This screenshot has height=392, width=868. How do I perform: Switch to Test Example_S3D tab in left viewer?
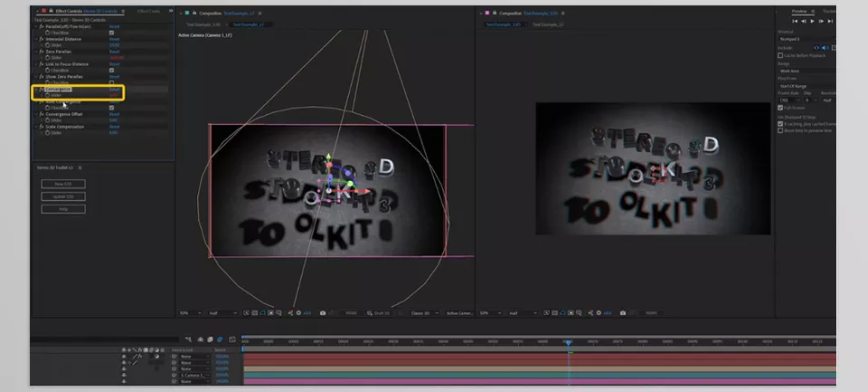point(203,24)
